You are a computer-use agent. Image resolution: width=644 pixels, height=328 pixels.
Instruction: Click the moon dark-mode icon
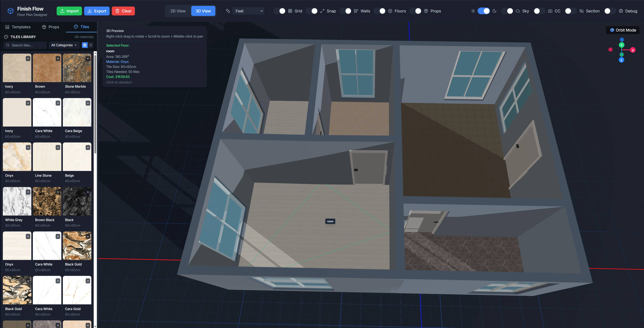494,11
